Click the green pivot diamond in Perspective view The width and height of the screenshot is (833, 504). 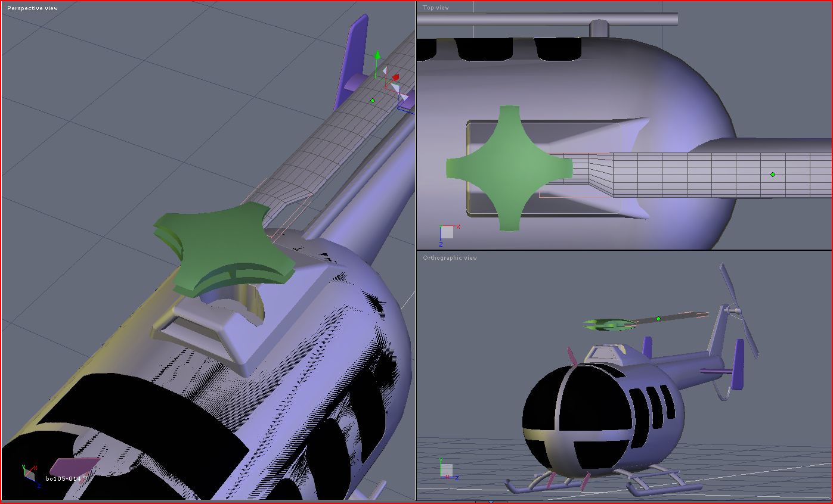(x=373, y=101)
